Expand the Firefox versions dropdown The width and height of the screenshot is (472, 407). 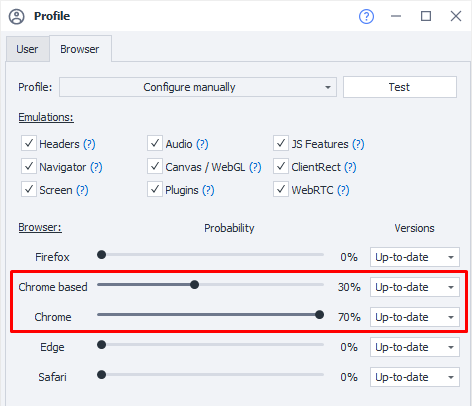click(415, 257)
